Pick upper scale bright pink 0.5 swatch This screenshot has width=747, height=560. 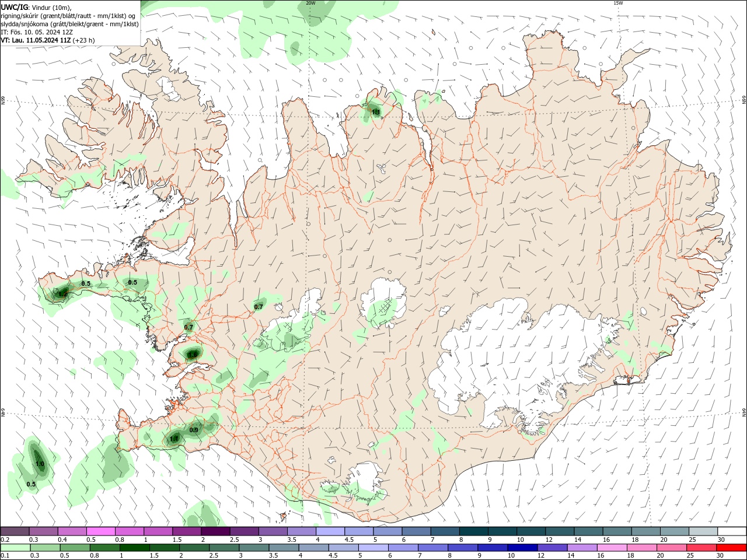[100, 531]
